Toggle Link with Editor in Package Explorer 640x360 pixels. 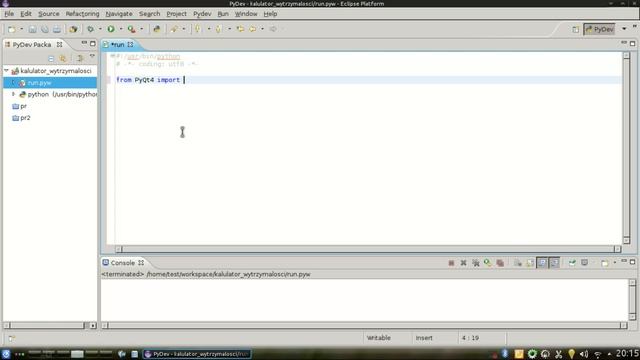tap(63, 58)
